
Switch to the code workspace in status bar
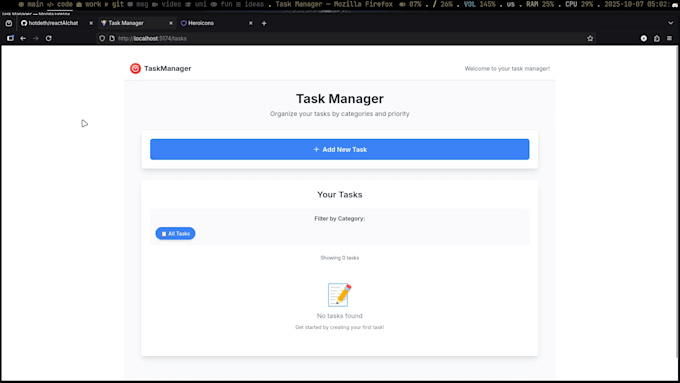pyautogui.click(x=60, y=4)
